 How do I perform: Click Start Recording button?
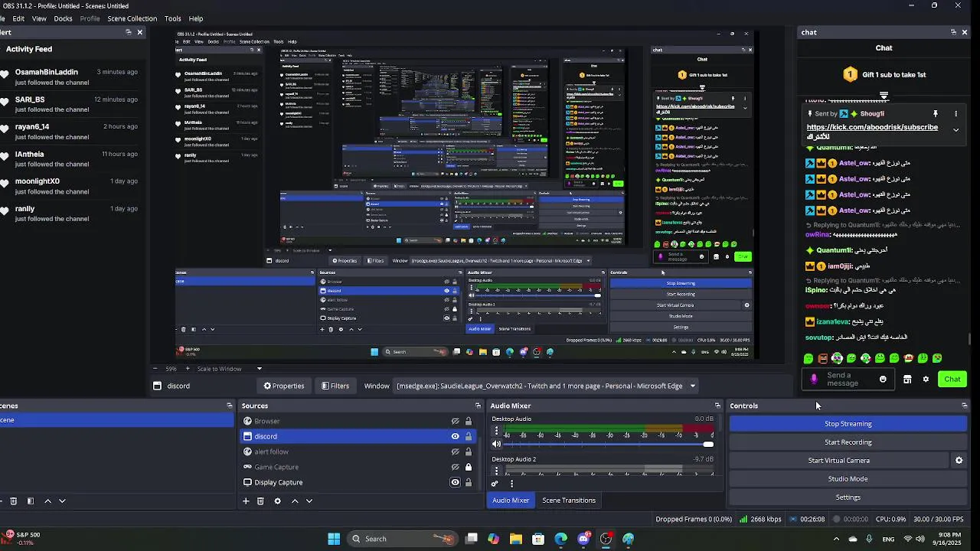tap(848, 442)
